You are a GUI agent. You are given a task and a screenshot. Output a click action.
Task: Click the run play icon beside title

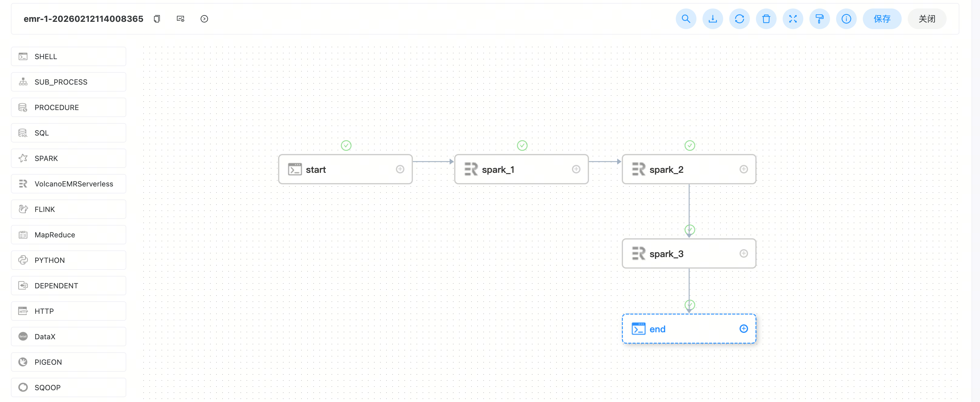pyautogui.click(x=204, y=18)
